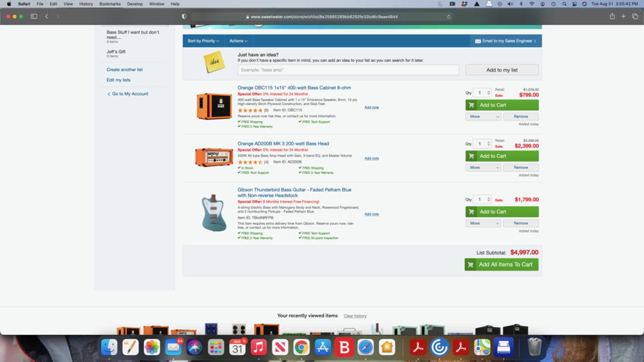This screenshot has height=362, width=644.
Task: Open the Bookmarks menu
Action: coord(110,4)
